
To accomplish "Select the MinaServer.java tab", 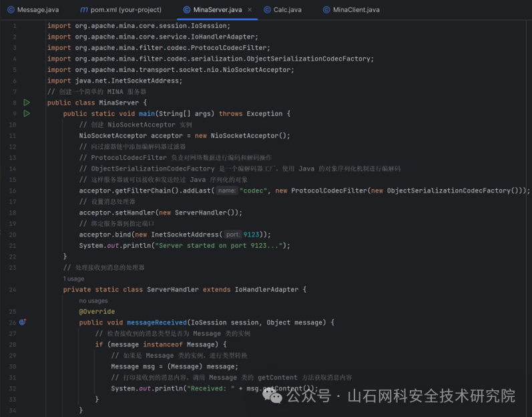I will tap(217, 10).
